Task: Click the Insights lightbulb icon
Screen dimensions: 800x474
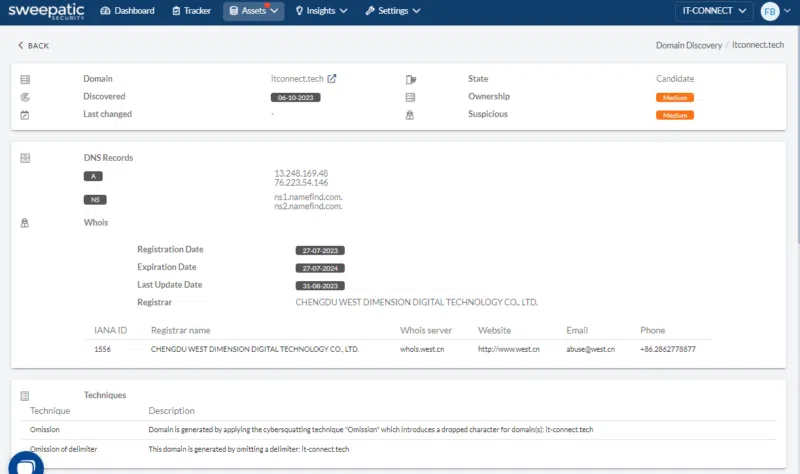Action: (x=299, y=11)
